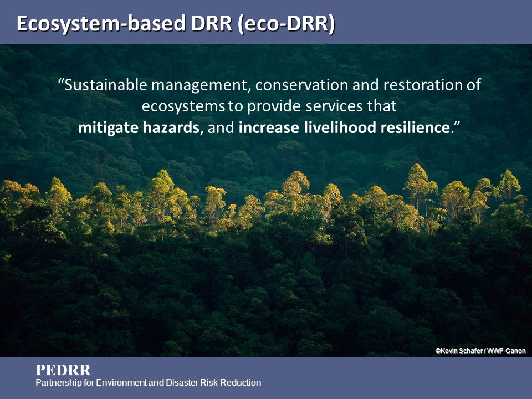This screenshot has width=532, height=399.
Task: Click the photo credit '©Kevin Schafer / WWF-Canon'
Action: coord(480,351)
